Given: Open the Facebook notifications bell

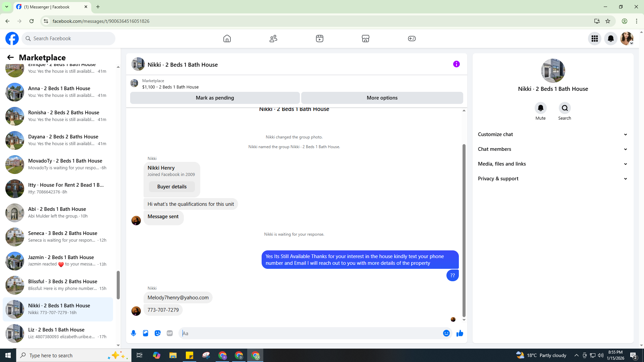Looking at the screenshot, I should (x=611, y=39).
